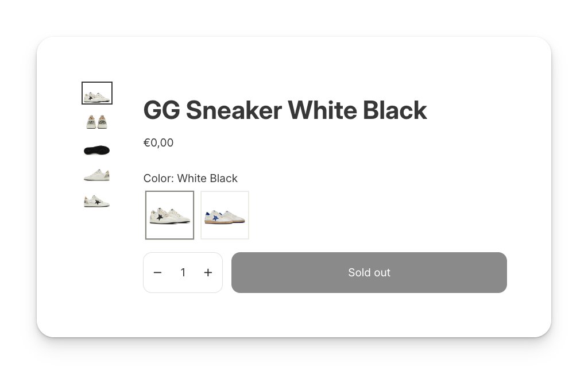Image resolution: width=588 pixels, height=374 pixels.
Task: Click the €0,00 price text
Action: pyautogui.click(x=158, y=143)
